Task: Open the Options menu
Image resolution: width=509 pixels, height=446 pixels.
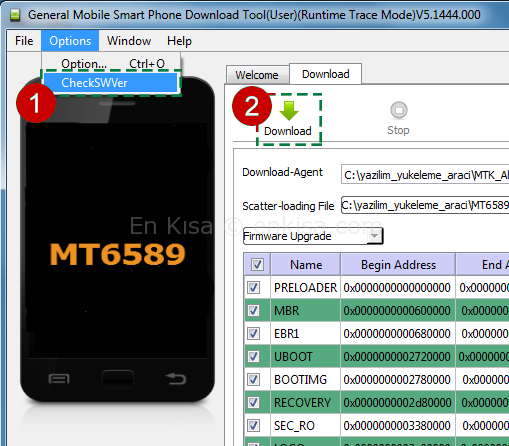Action: 70,41
